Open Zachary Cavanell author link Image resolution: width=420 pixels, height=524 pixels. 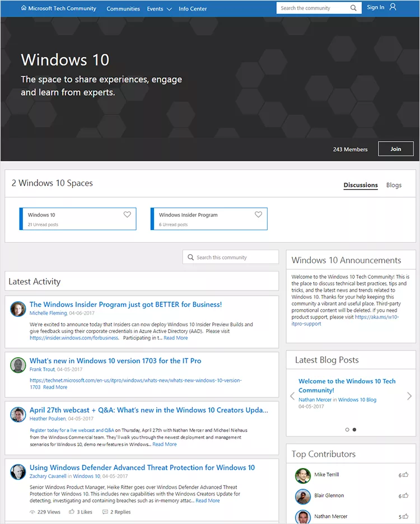48,476
